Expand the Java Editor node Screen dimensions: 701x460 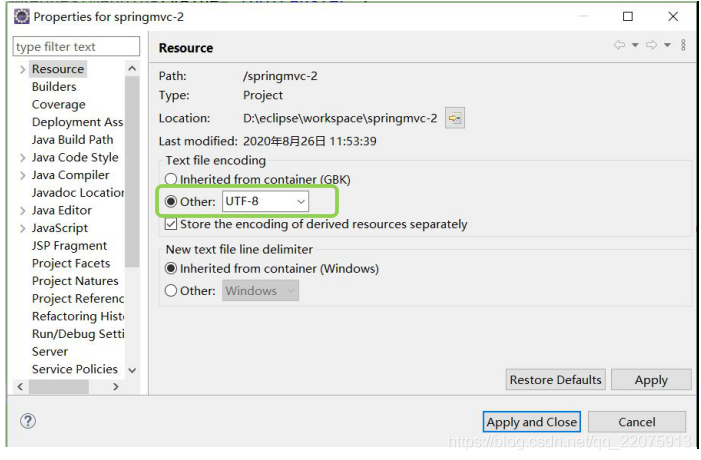pyautogui.click(x=22, y=211)
